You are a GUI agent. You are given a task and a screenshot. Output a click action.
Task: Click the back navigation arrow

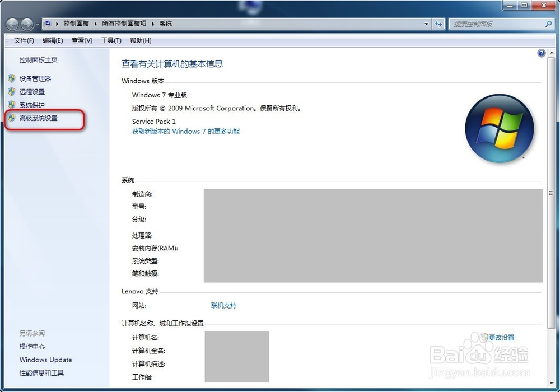(x=12, y=24)
